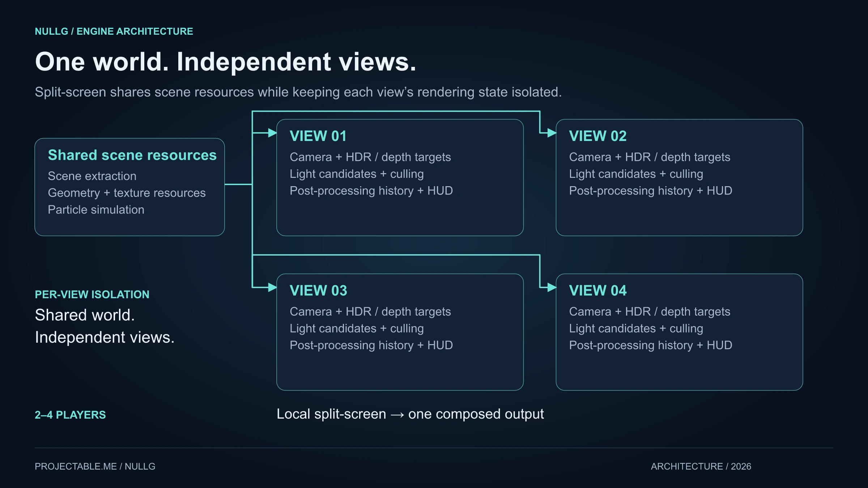Click the 'ARCHITECTURE / 2026' footer text
Viewport: 868px width, 488px height.
(701, 467)
